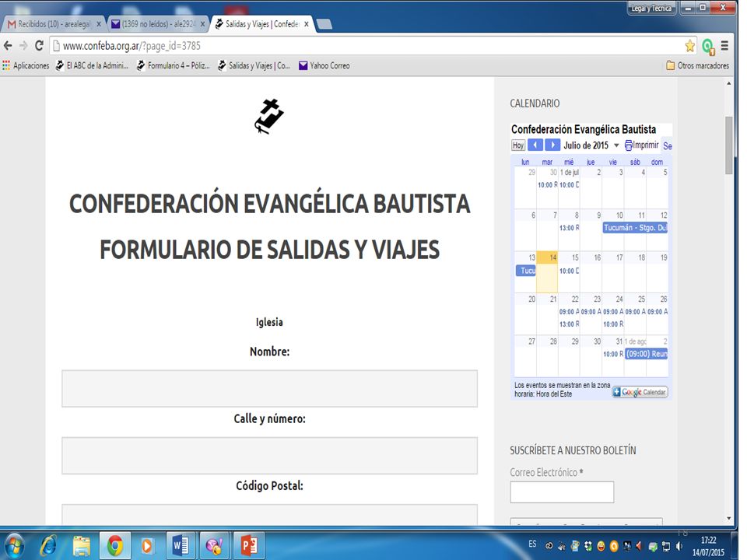Click the Hoy button in the calendar

518,145
